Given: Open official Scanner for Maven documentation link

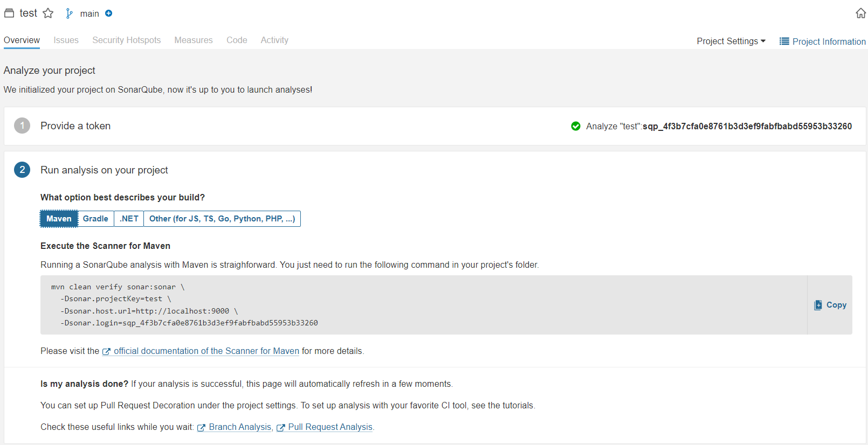Looking at the screenshot, I should [x=206, y=351].
